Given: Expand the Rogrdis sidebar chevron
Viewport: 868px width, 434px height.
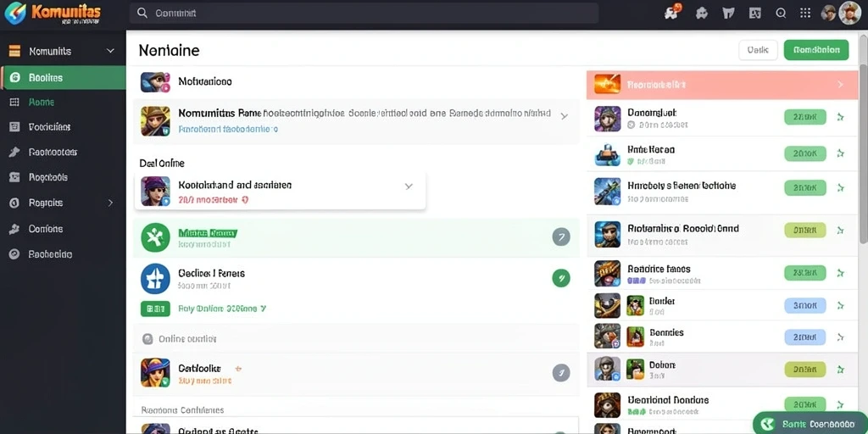Looking at the screenshot, I should point(110,203).
